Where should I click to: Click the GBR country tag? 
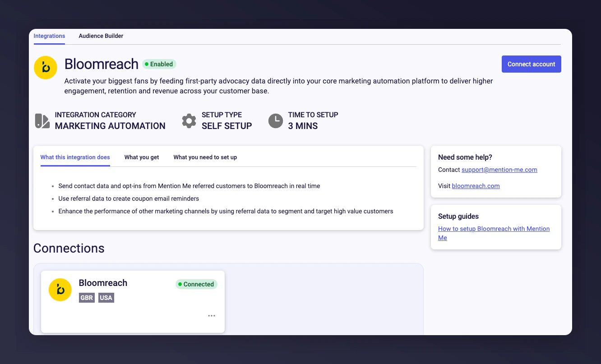[x=87, y=298]
